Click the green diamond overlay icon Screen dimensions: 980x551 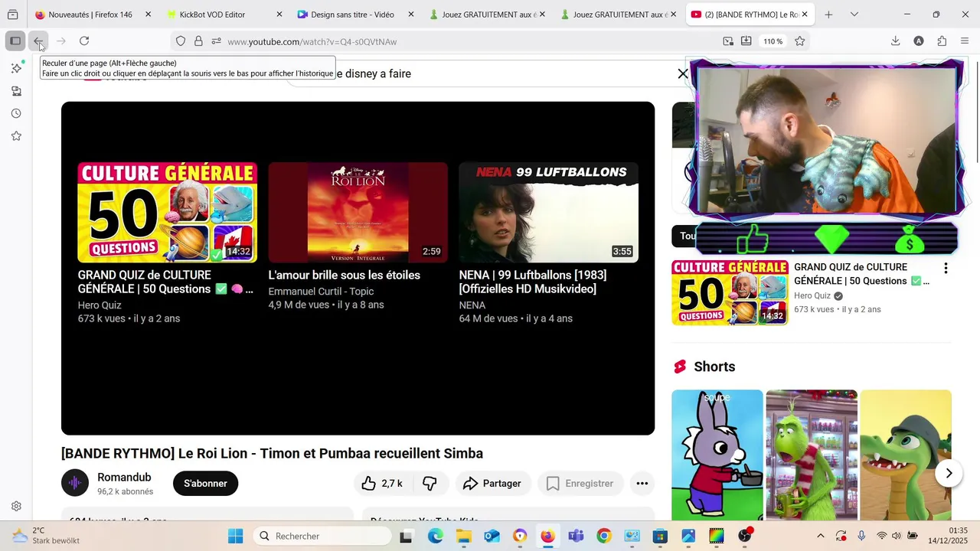831,240
